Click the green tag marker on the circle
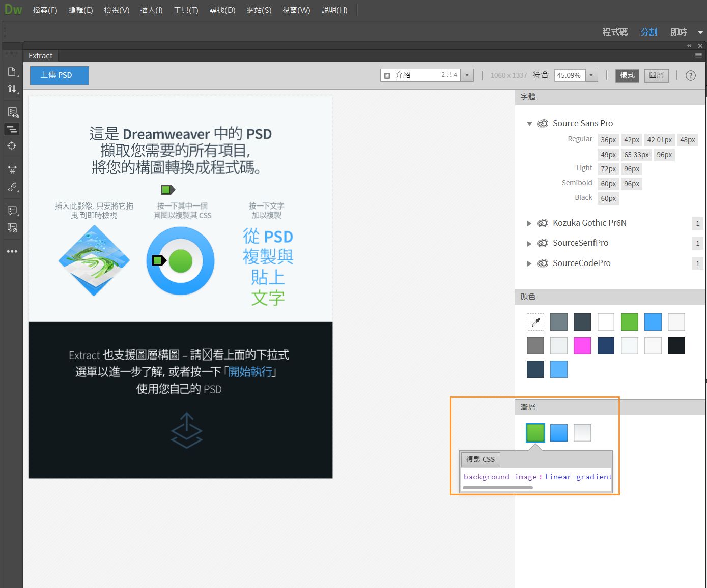Image resolution: width=707 pixels, height=588 pixels. 159,261
